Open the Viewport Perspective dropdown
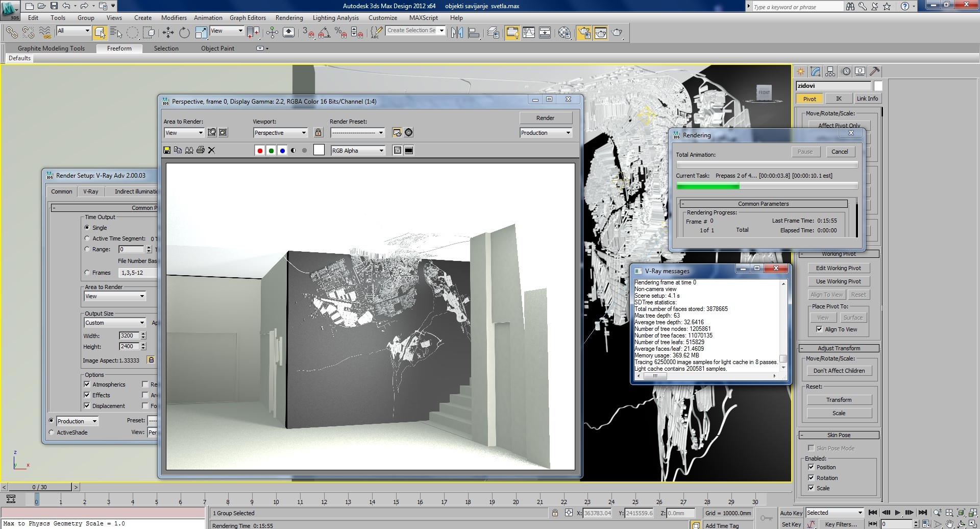 pyautogui.click(x=280, y=133)
